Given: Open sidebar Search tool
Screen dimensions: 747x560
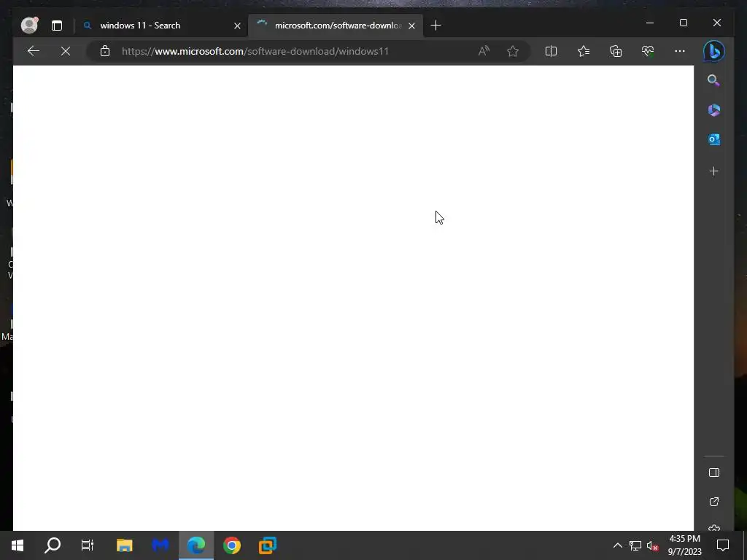Looking at the screenshot, I should click(713, 80).
